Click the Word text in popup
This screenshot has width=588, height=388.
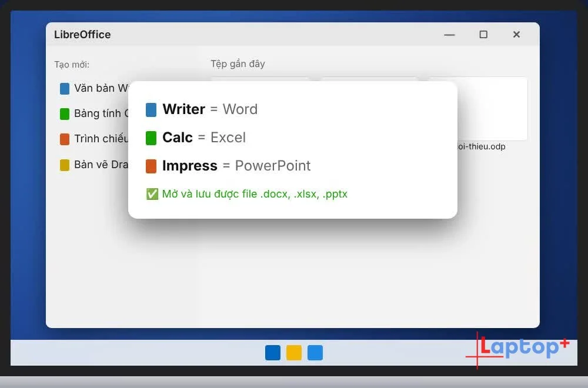[x=240, y=109]
